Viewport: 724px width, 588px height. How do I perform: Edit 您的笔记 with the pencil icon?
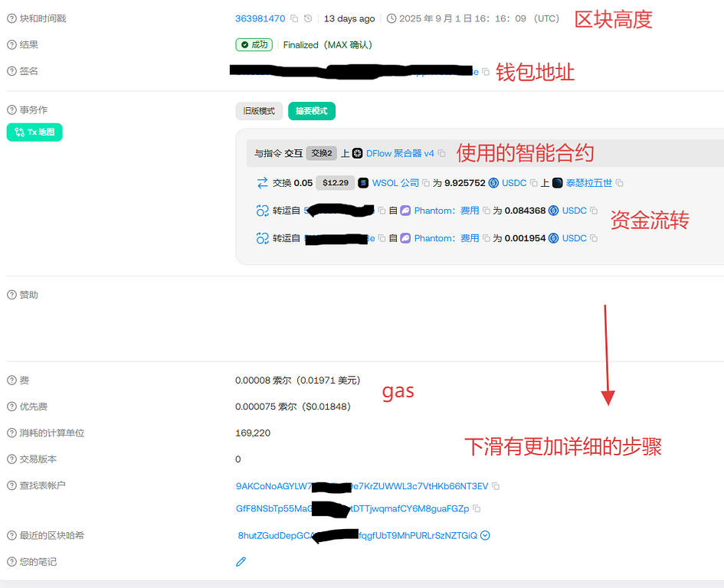coord(241,562)
